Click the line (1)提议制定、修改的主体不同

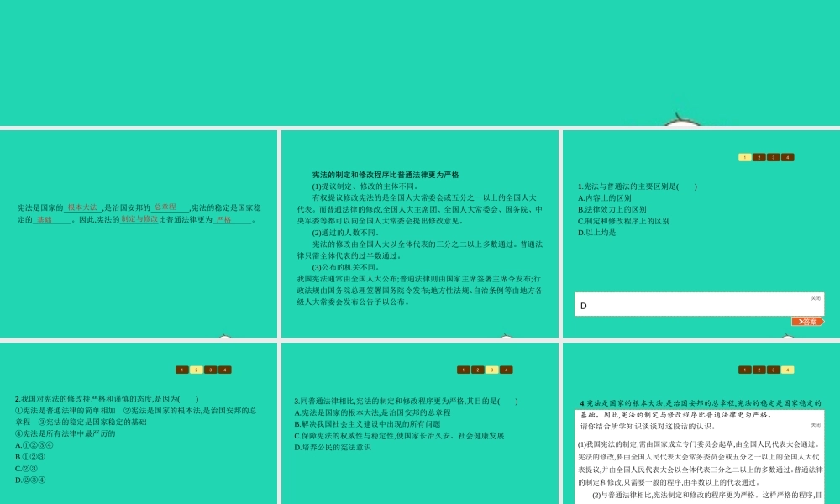[x=365, y=186]
